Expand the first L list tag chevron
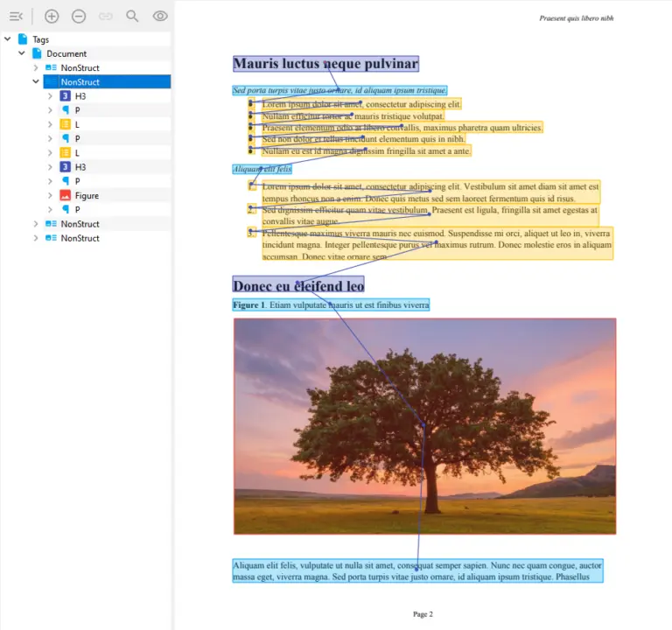 pyautogui.click(x=50, y=124)
